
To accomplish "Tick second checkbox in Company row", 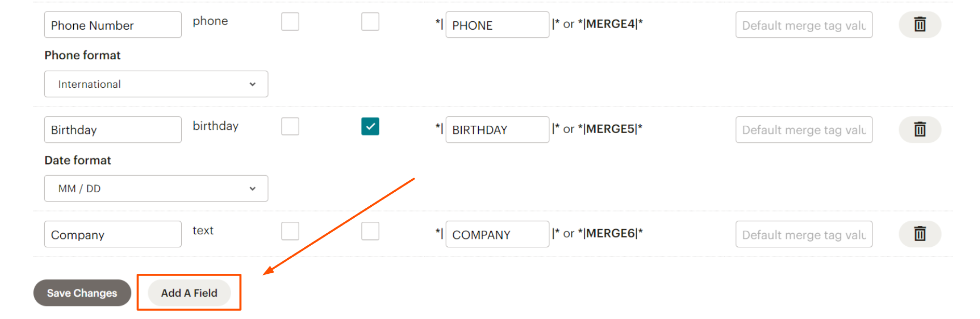I will click(370, 231).
